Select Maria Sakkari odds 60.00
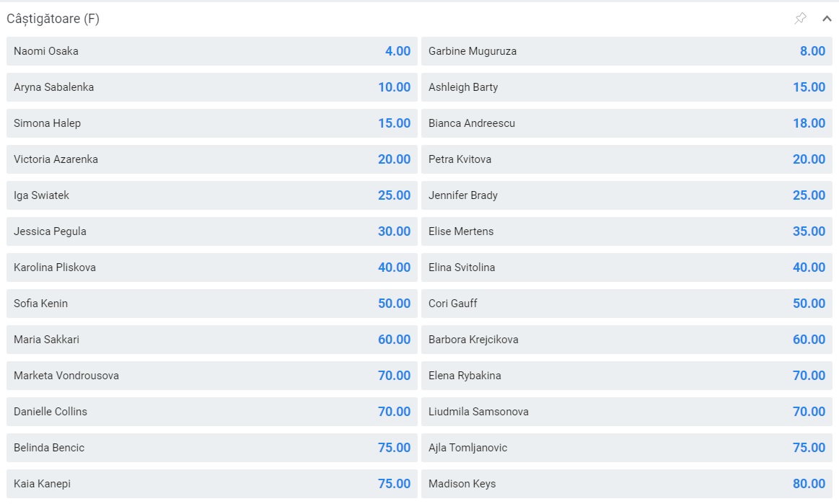This screenshot has width=839, height=504. [x=211, y=340]
